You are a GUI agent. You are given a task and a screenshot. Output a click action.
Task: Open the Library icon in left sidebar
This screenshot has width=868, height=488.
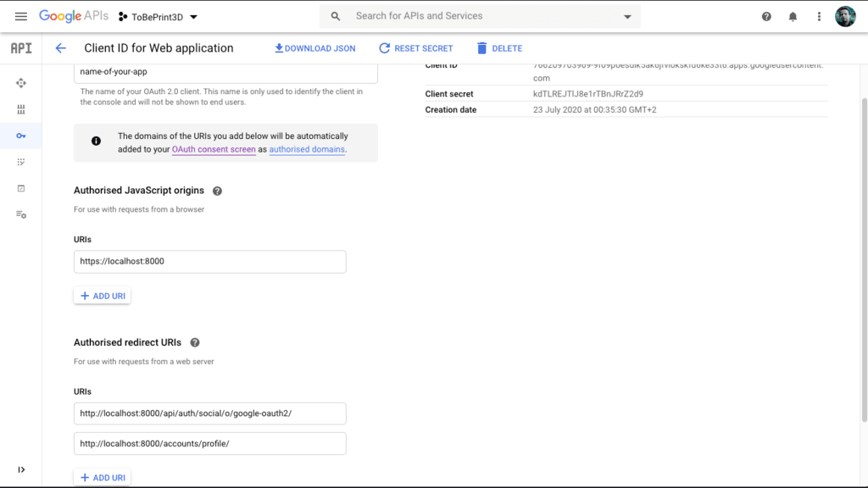tap(21, 109)
